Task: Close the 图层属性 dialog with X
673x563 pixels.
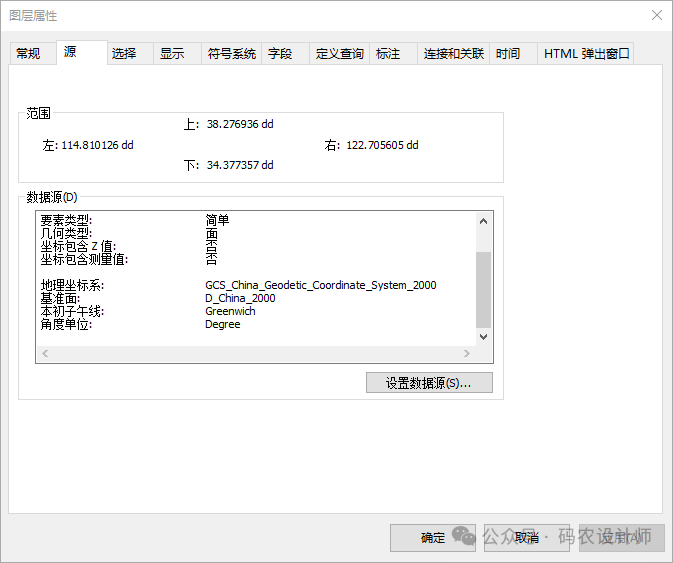Action: click(x=657, y=15)
